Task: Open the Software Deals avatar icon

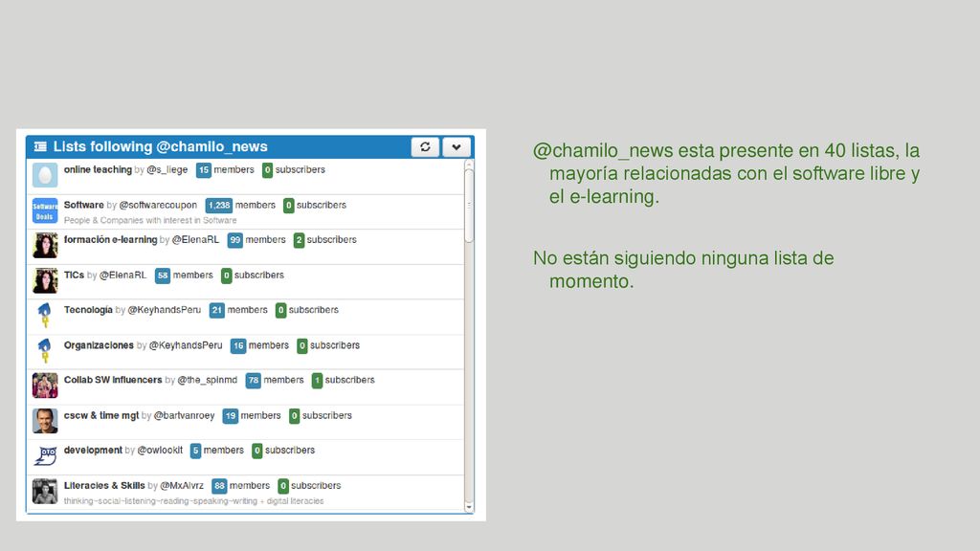Action: [x=45, y=210]
